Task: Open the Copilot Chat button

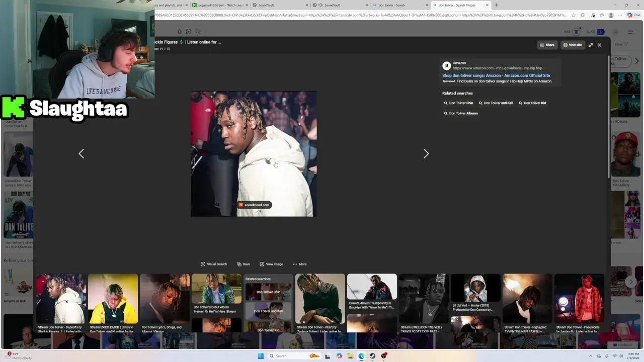Action: tap(633, 15)
